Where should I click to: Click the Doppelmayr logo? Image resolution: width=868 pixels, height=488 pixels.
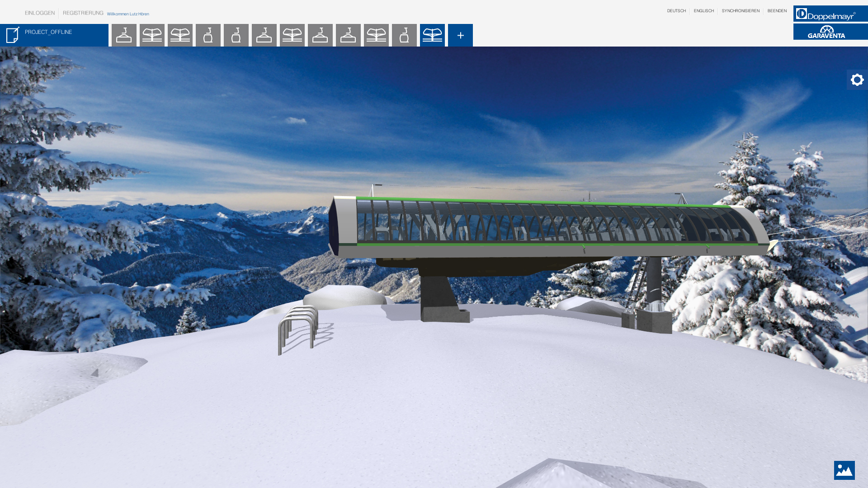830,14
